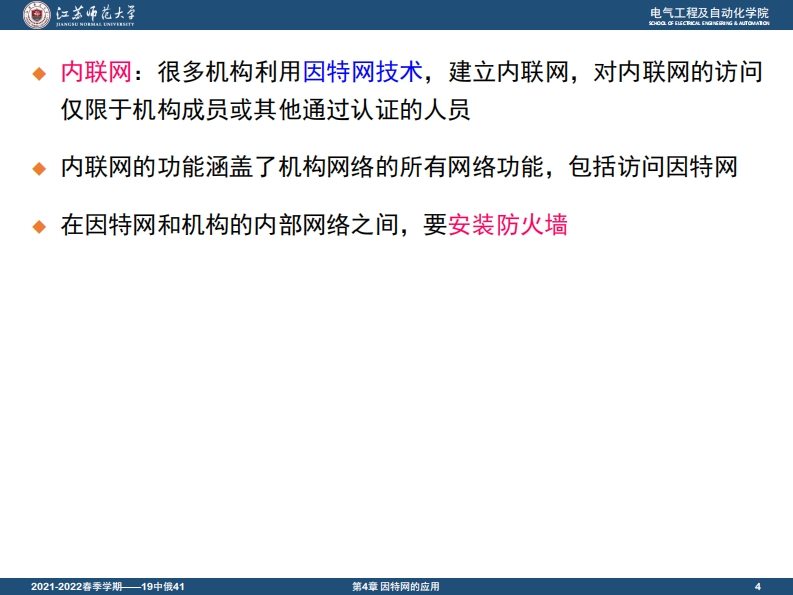Click the phrase 建立内联网 in first bullet
This screenshot has height=595, width=793.
(508, 73)
